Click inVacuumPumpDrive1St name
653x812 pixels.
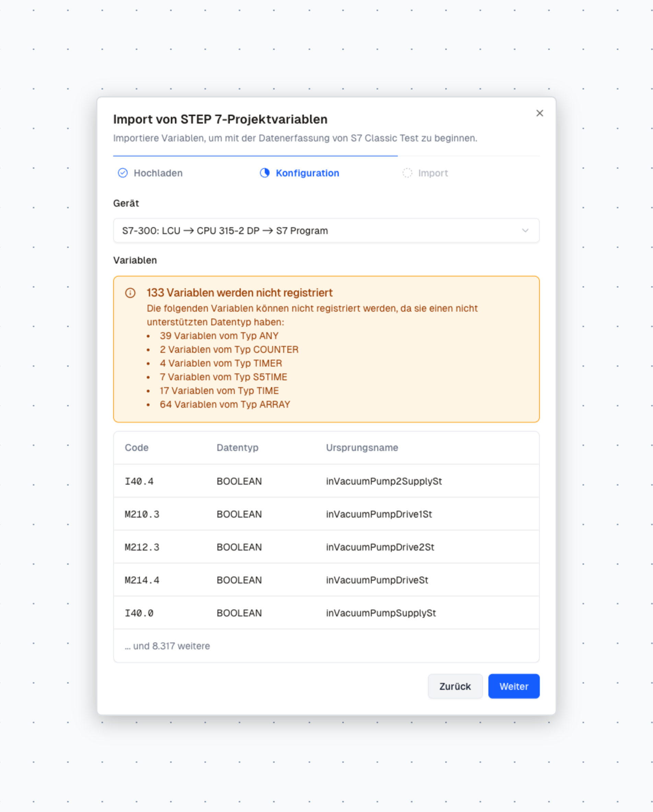click(379, 514)
